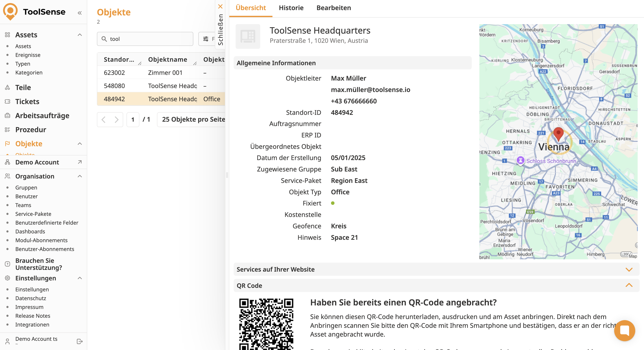Viewport: 644px width, 350px height.
Task: Open the chat support bubble
Action: pyautogui.click(x=624, y=330)
